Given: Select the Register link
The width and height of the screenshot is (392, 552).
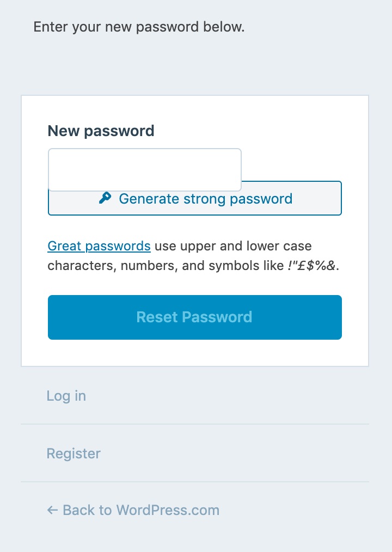Looking at the screenshot, I should 73,453.
